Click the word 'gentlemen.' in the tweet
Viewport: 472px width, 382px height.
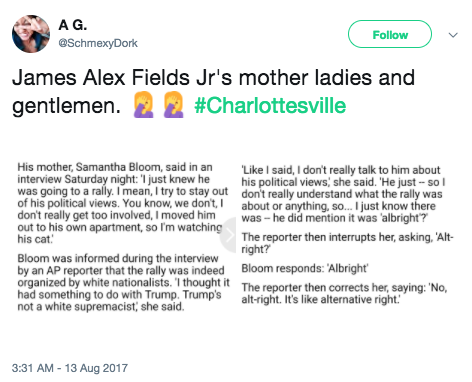pyautogui.click(x=66, y=106)
